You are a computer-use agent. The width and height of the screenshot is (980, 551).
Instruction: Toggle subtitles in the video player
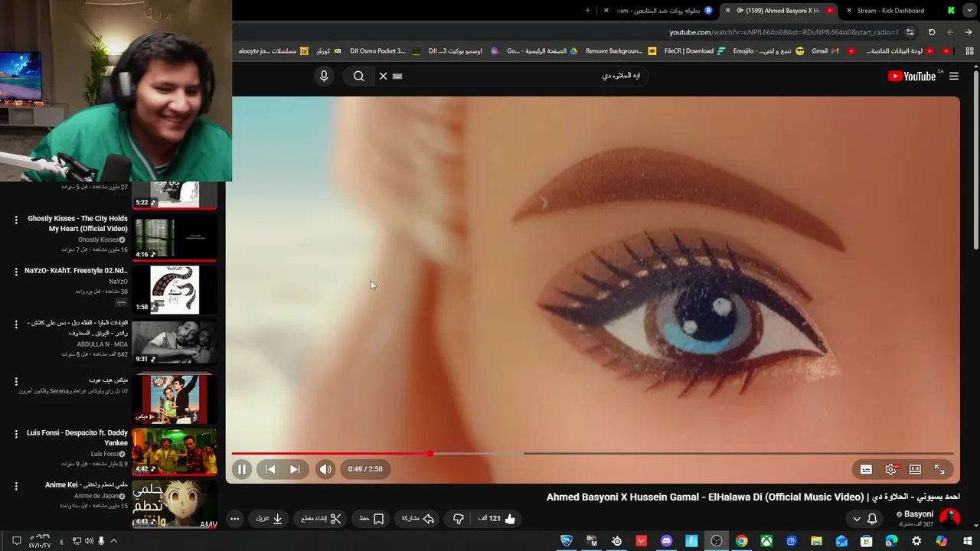(x=866, y=469)
